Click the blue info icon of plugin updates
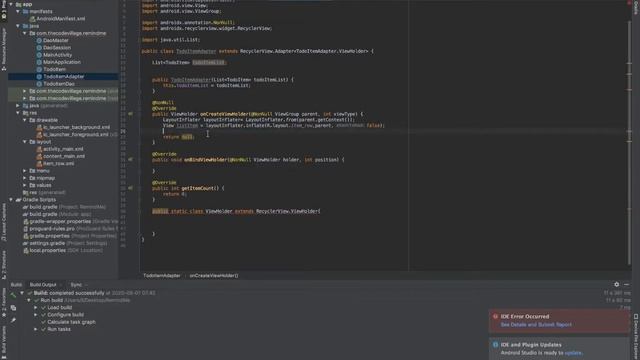 coord(495,344)
